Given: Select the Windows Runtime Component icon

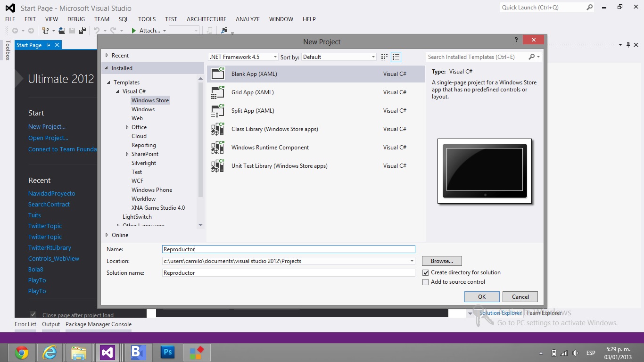Looking at the screenshot, I should tap(218, 148).
